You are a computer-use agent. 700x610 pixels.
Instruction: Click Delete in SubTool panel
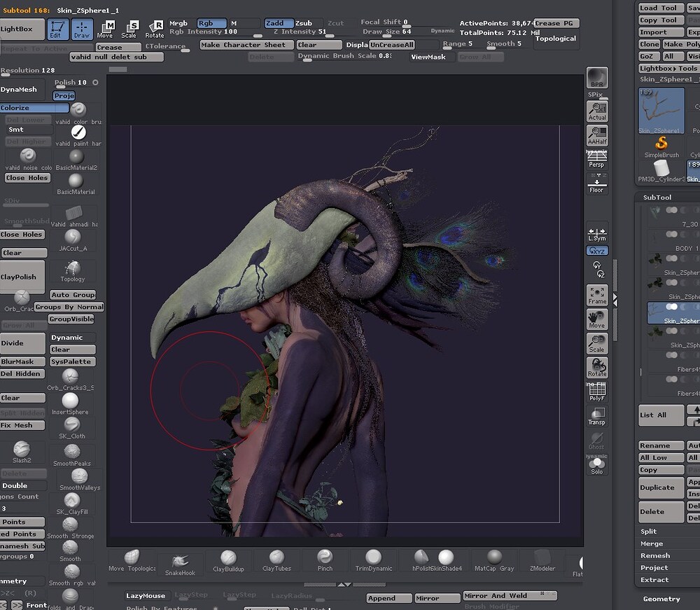point(661,511)
